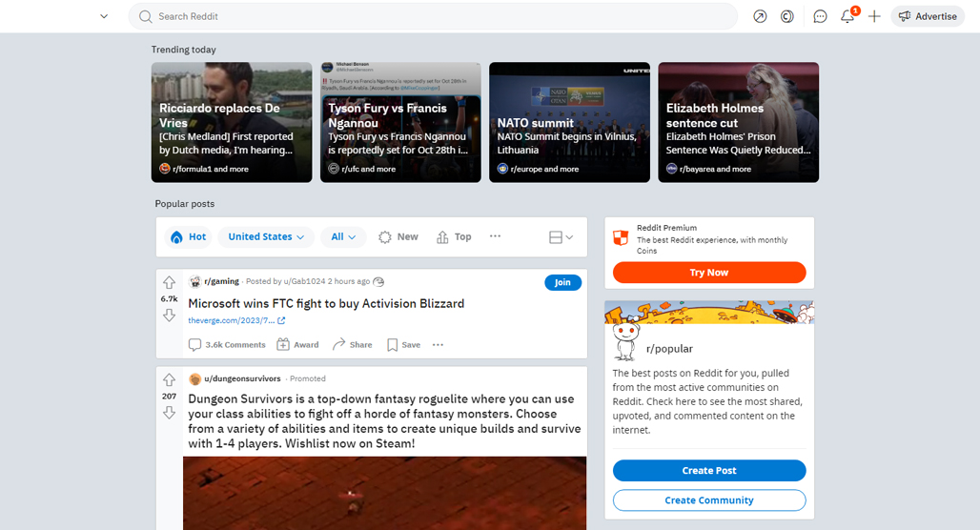
Task: Open the All filter dropdown
Action: click(x=343, y=236)
